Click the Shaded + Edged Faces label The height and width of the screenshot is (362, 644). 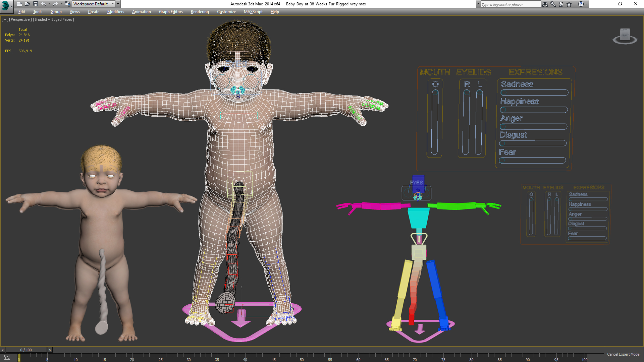coord(53,19)
